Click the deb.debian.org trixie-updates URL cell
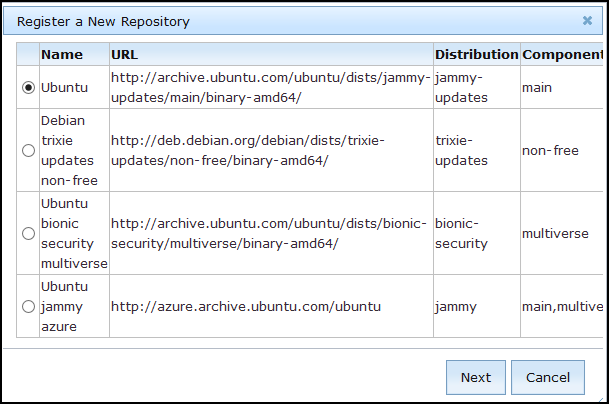This screenshot has width=609, height=404. point(271,150)
